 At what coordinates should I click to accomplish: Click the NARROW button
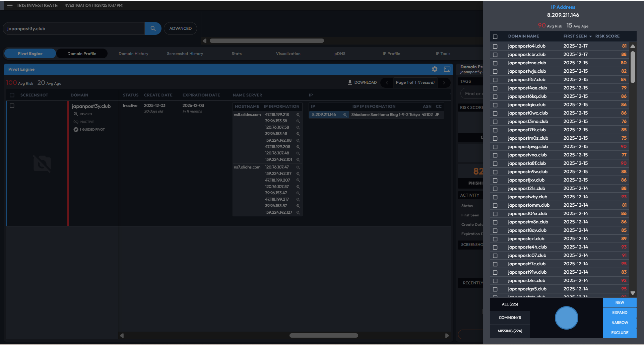pyautogui.click(x=620, y=323)
